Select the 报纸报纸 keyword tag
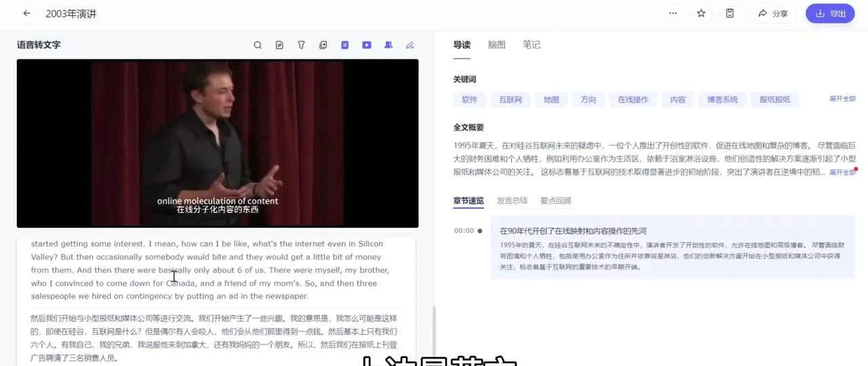This screenshot has height=366, width=868. (774, 100)
